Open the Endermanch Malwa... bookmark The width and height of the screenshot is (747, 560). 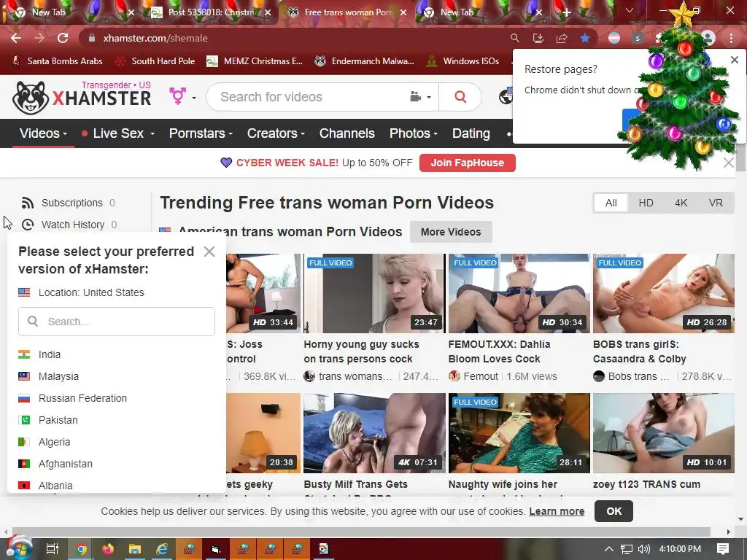coord(365,61)
